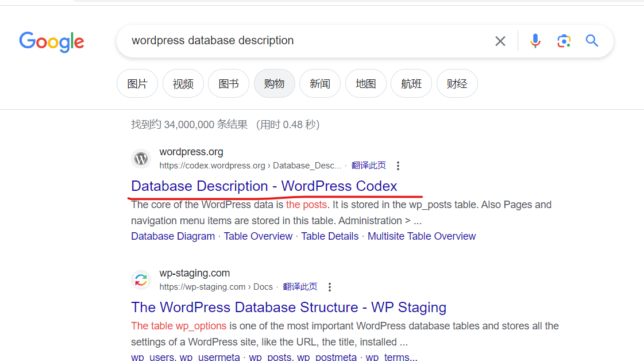Switch to the 视频 filter tab
This screenshot has width=644, height=361.
183,84
